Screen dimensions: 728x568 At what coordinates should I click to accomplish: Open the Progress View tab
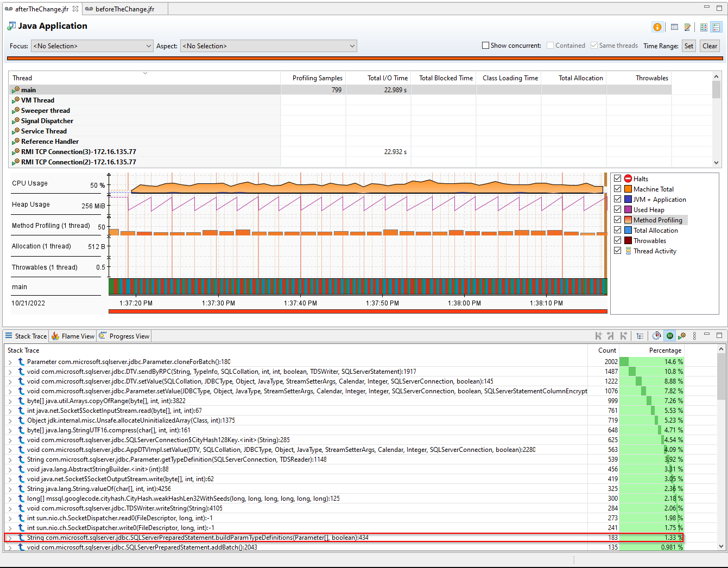coord(124,336)
